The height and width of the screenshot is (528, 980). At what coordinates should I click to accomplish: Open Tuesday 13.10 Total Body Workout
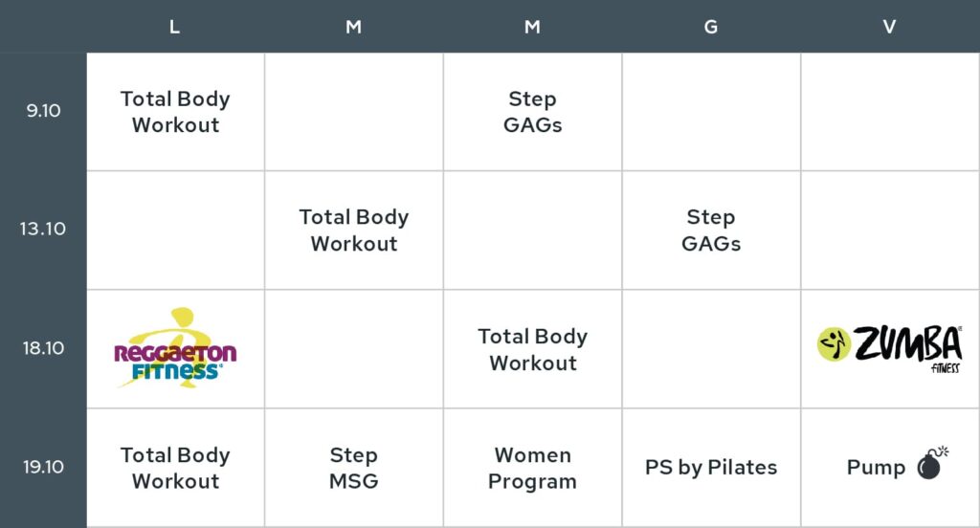(354, 230)
